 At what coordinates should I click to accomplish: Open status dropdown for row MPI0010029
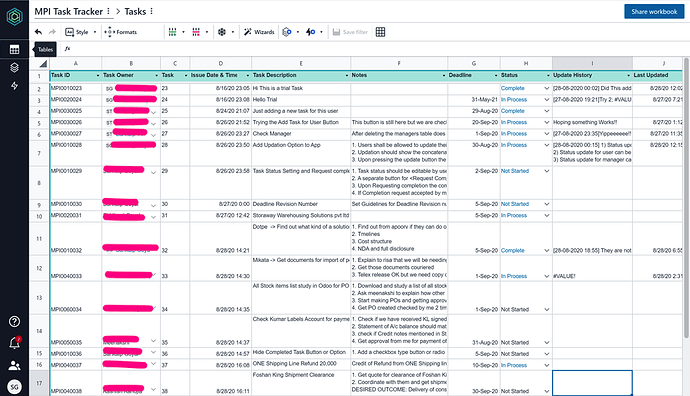[x=547, y=171]
